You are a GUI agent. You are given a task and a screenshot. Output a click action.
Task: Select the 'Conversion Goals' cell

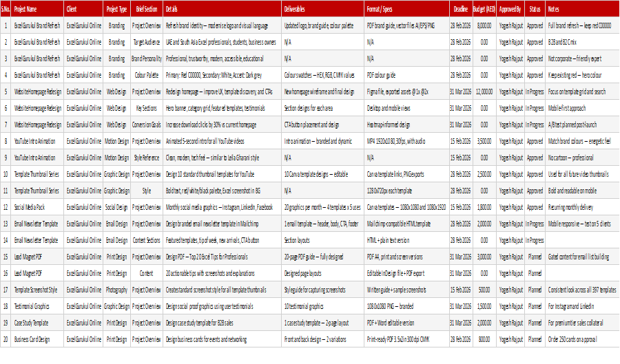tap(146, 125)
